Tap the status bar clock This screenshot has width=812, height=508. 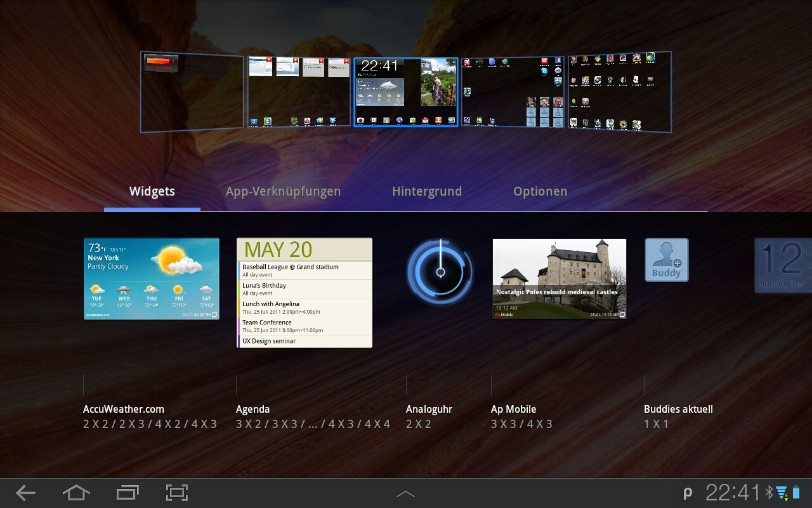point(732,493)
